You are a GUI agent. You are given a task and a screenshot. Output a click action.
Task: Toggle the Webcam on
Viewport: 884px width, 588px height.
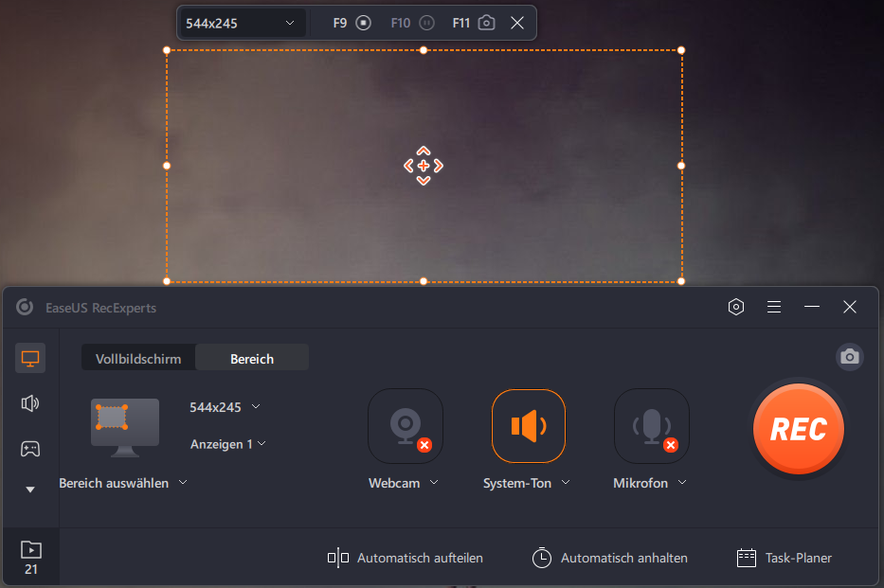(406, 426)
